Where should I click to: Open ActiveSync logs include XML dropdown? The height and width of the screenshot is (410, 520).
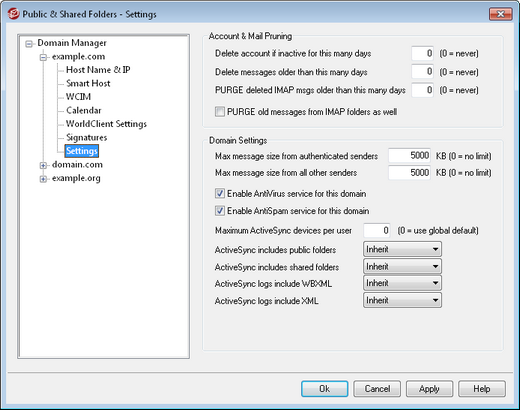click(x=402, y=300)
